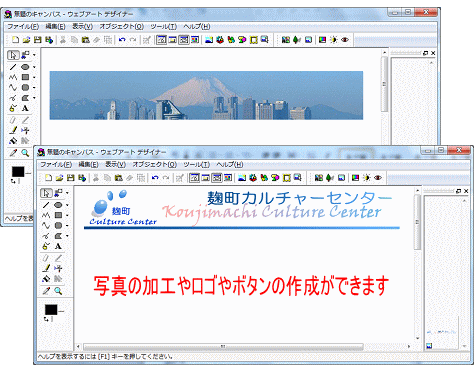Click Save floppy icon in front window toolbar

[71, 178]
